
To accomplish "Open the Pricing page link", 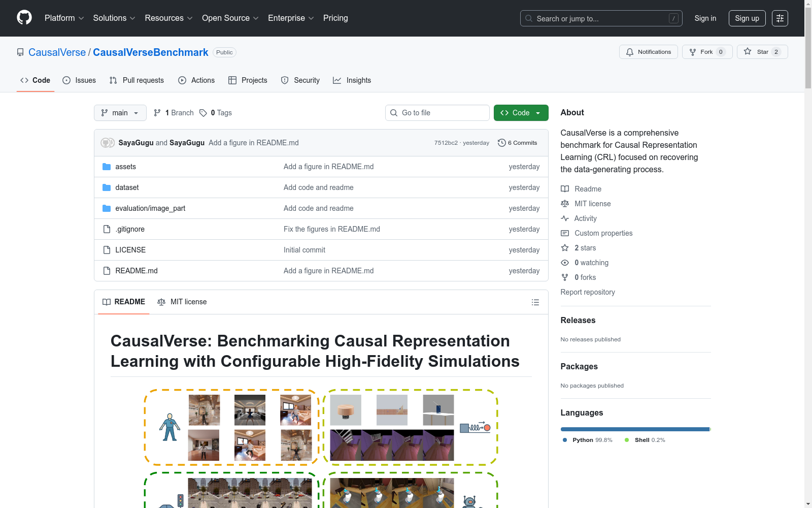I will [335, 18].
